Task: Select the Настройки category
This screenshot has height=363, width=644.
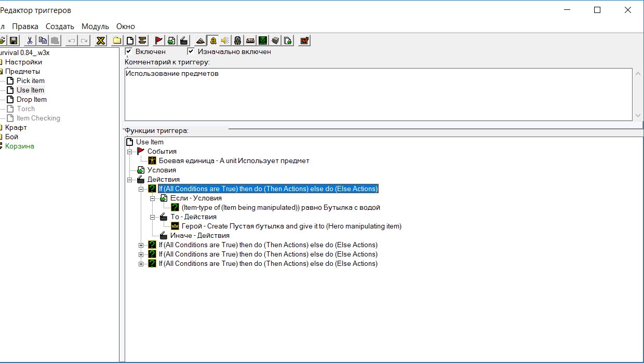Action: click(23, 62)
